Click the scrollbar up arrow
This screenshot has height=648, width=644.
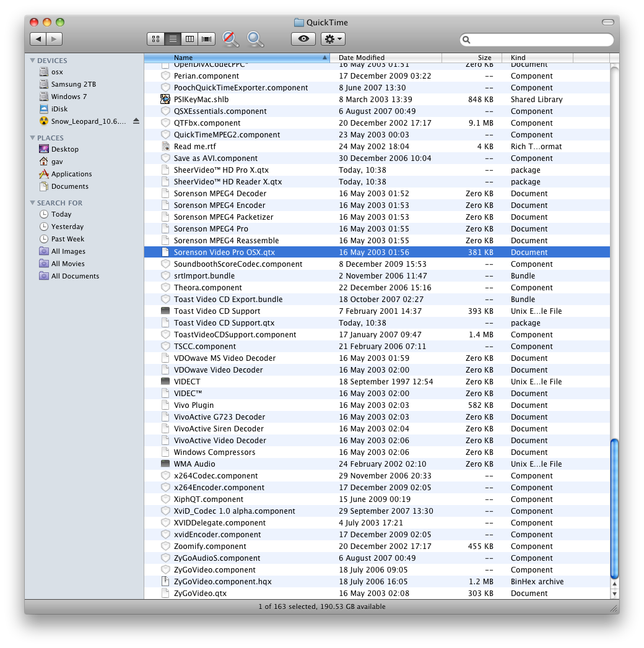[x=614, y=584]
